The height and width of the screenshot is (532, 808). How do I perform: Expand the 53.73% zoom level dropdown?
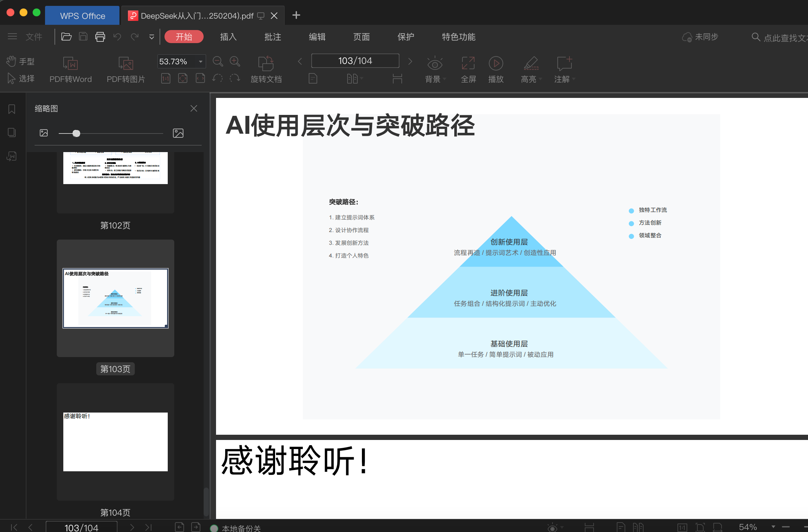[x=201, y=61]
